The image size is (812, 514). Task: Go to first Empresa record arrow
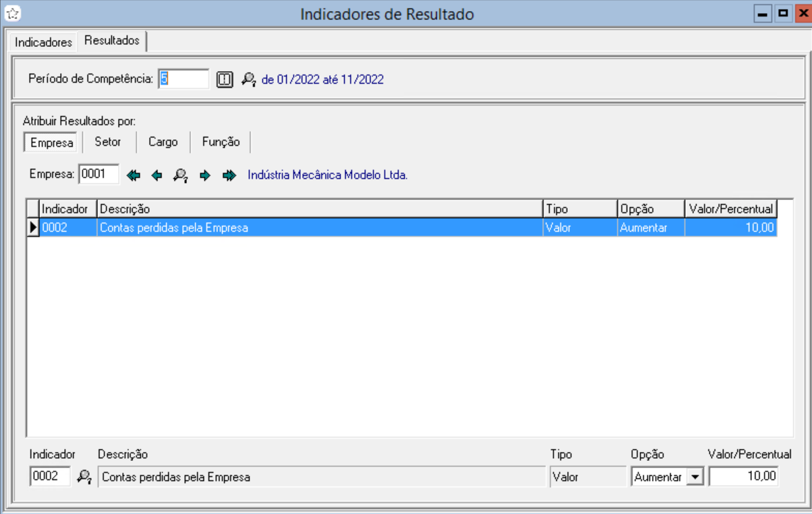[134, 176]
